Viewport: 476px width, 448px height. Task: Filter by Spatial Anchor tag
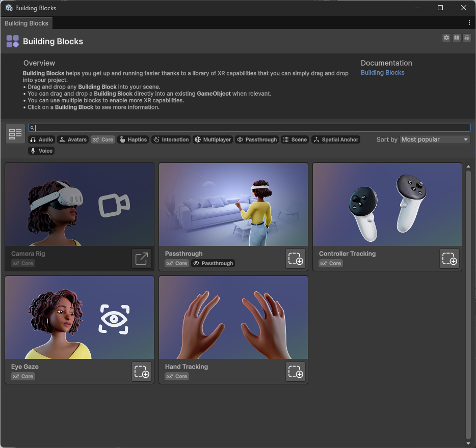tap(336, 139)
